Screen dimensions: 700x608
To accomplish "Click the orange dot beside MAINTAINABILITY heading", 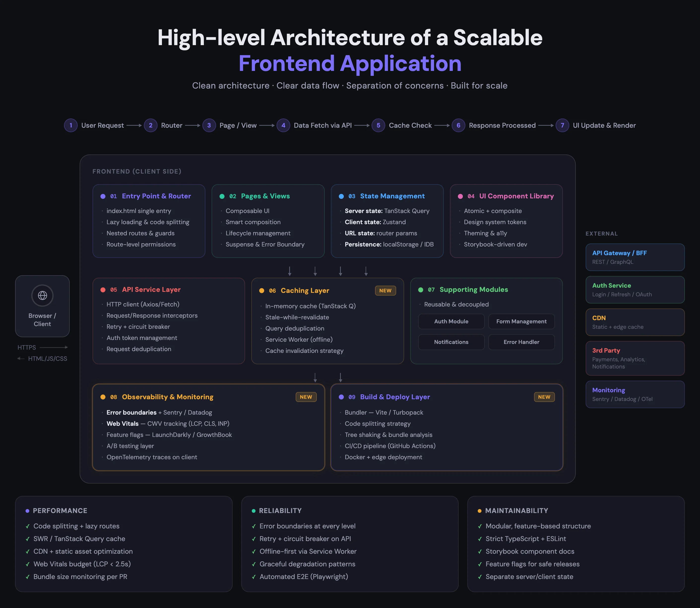I will point(480,511).
